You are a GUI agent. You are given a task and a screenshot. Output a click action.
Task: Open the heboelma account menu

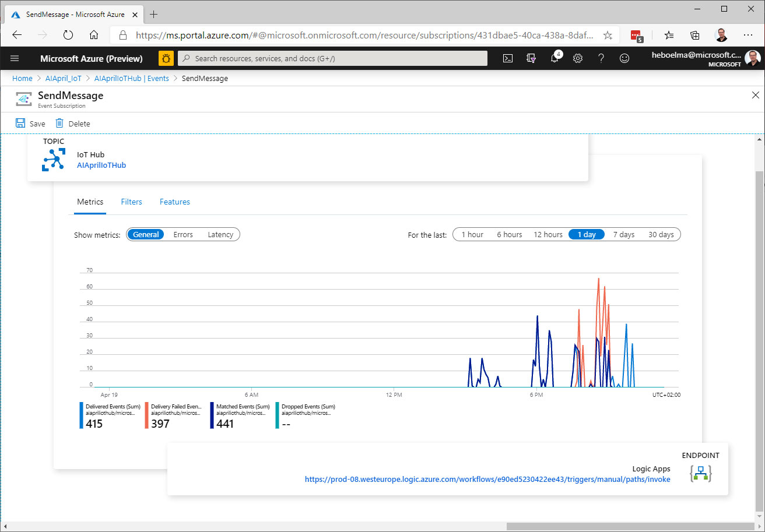coord(706,58)
